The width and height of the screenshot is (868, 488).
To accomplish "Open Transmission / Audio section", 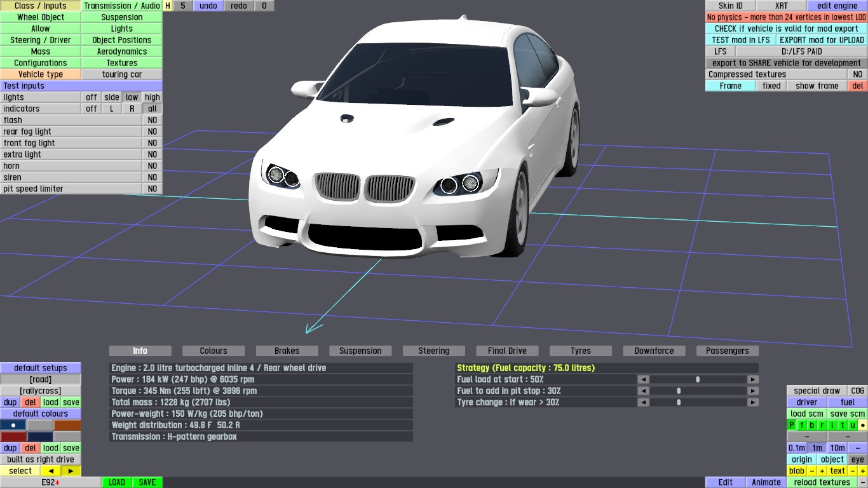I will (x=122, y=6).
